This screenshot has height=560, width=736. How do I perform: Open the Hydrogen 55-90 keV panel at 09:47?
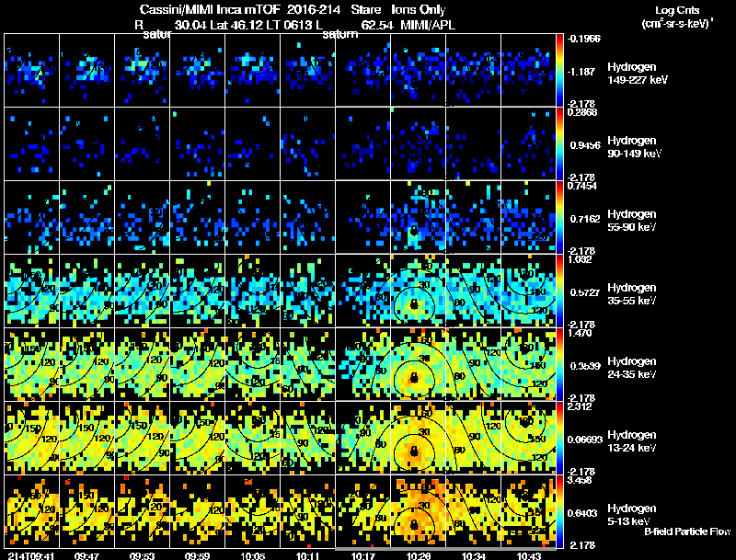pyautogui.click(x=86, y=217)
